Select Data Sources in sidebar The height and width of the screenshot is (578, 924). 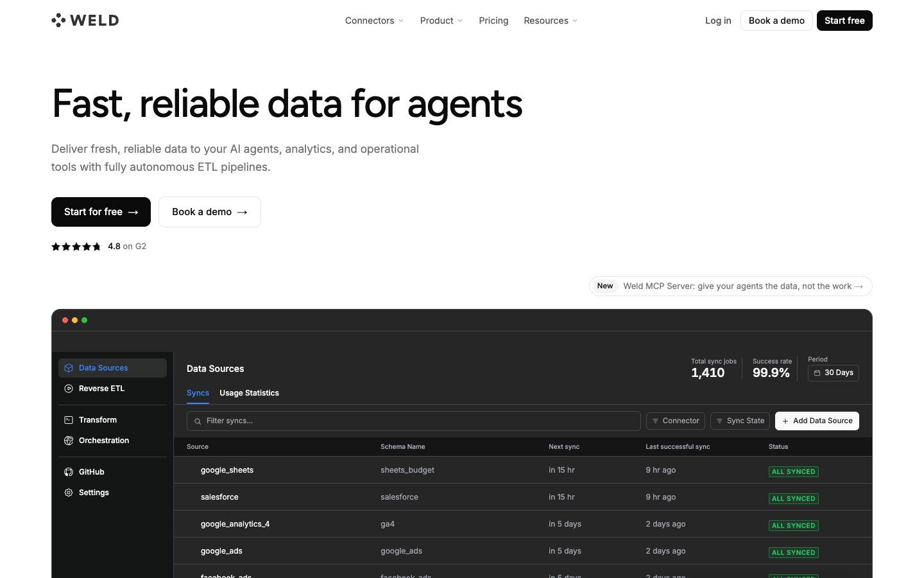point(112,368)
